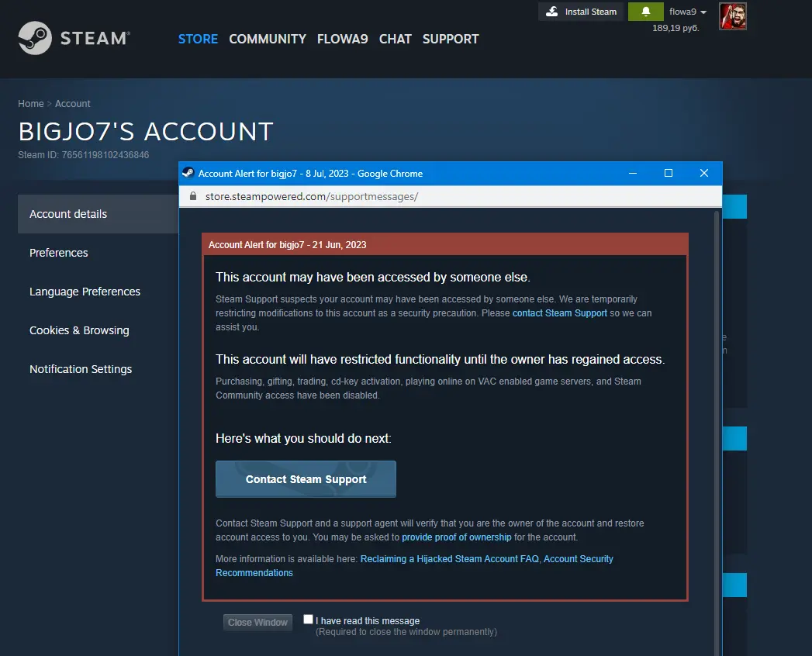Tick the 'I have read this message' checkbox
The width and height of the screenshot is (812, 656).
tap(308, 620)
